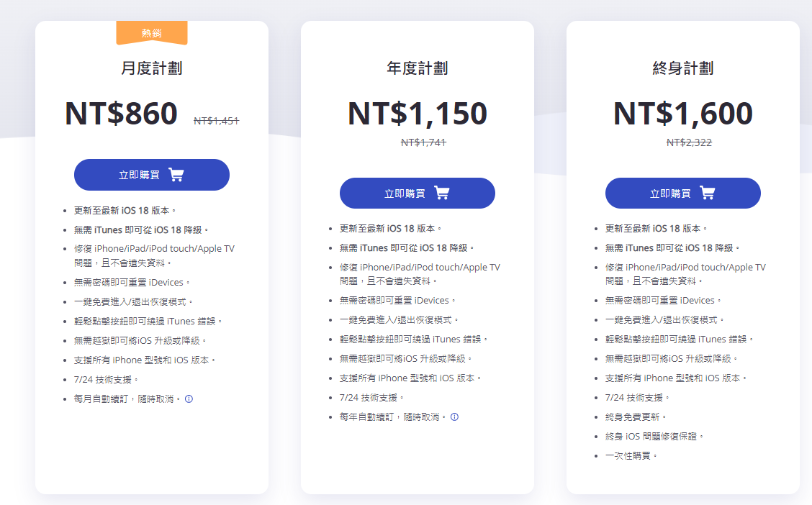Click the cart icon in the lifetime plan button

pyautogui.click(x=708, y=194)
